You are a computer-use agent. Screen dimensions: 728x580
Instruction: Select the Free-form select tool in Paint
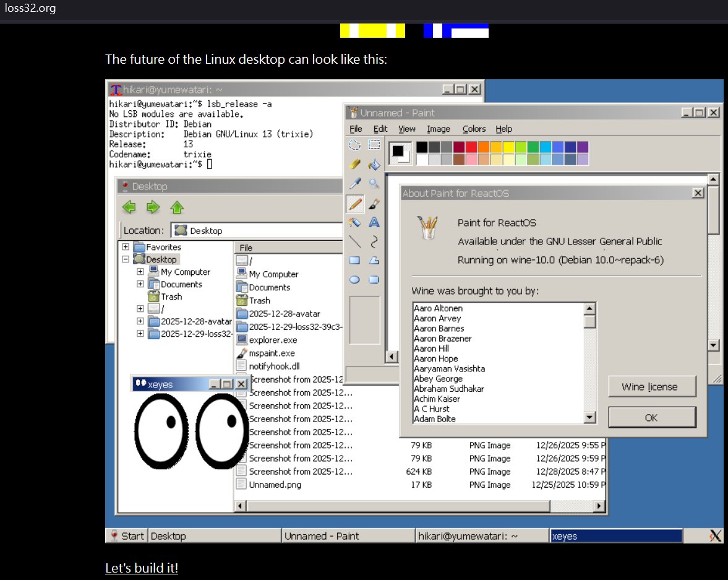pyautogui.click(x=355, y=145)
